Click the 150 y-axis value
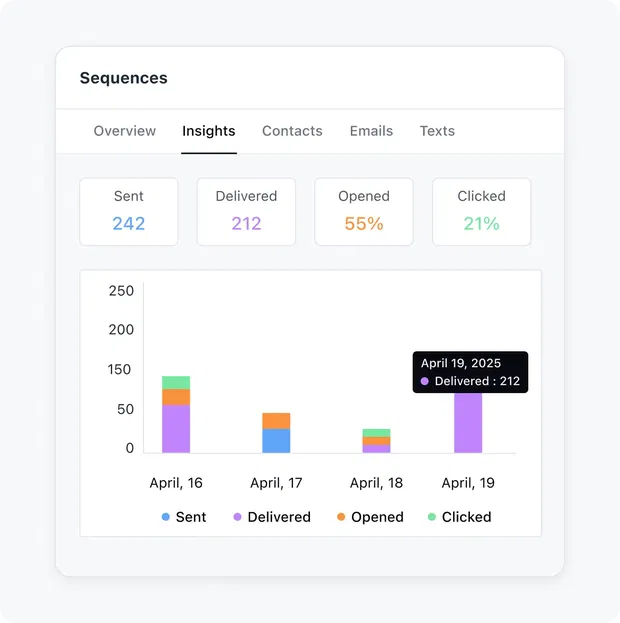 coord(119,370)
